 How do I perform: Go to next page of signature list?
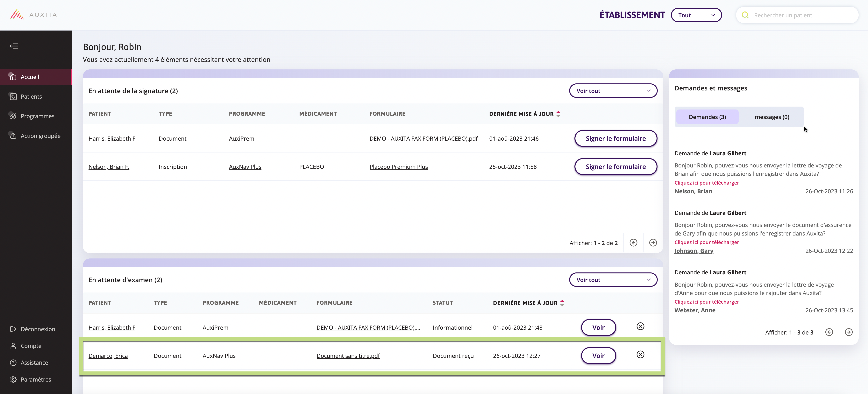click(x=653, y=243)
